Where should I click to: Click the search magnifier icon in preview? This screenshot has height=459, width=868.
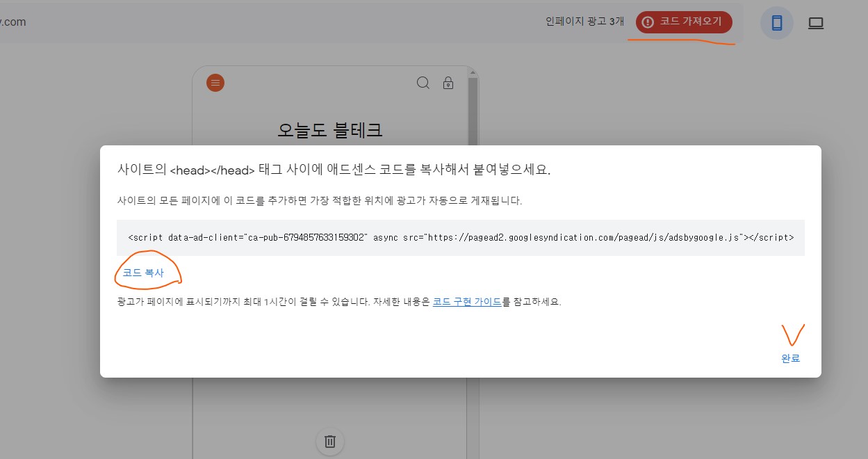(423, 83)
